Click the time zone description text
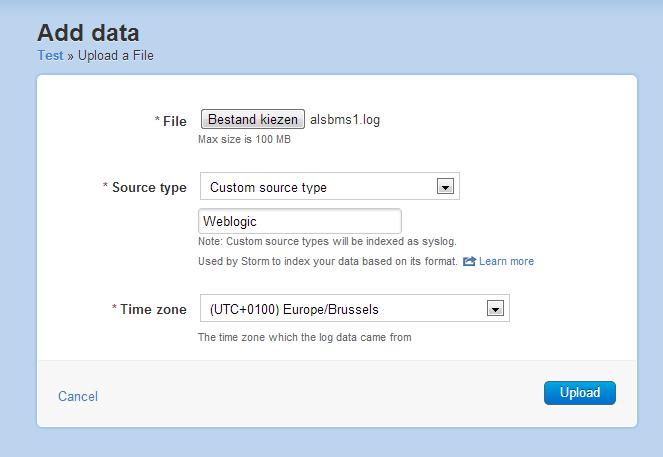This screenshot has width=663, height=457. coord(304,337)
